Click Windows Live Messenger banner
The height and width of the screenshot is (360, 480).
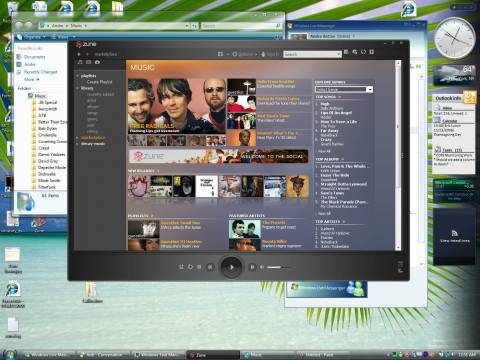pos(327,289)
